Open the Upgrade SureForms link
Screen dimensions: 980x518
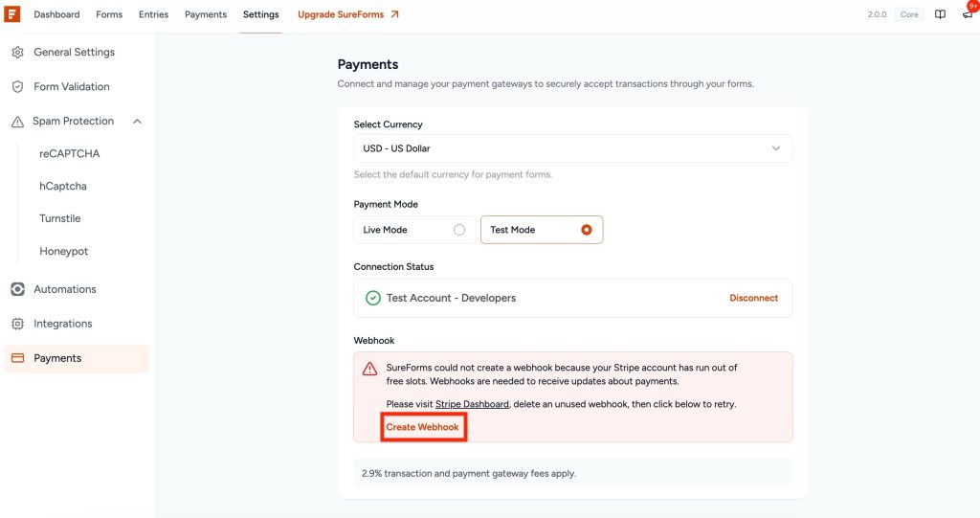pos(348,14)
